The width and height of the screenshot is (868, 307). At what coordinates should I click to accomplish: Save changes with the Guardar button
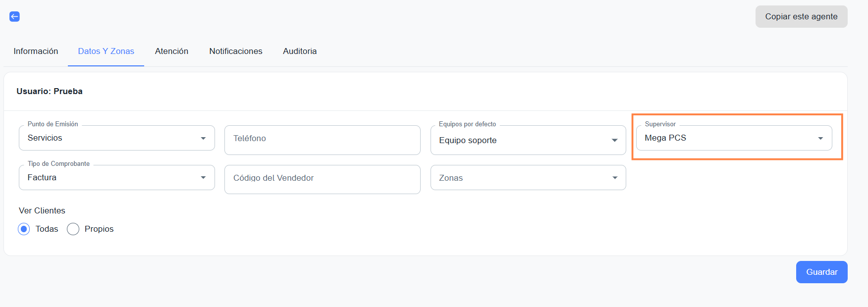pos(821,272)
